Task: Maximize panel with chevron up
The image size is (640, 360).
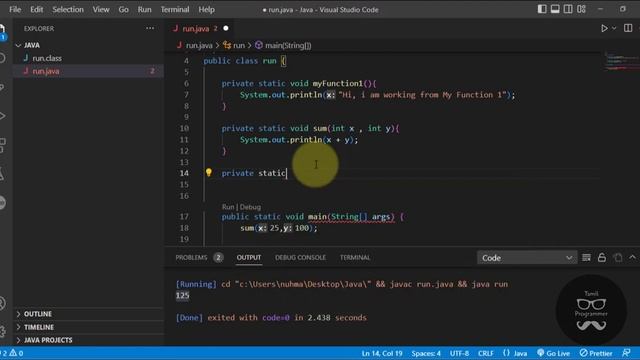Action: (632, 257)
